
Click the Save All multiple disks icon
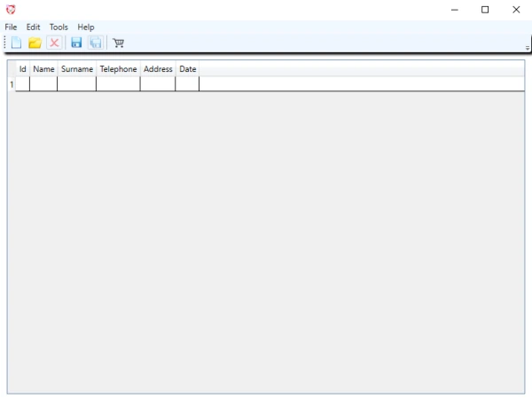[96, 43]
